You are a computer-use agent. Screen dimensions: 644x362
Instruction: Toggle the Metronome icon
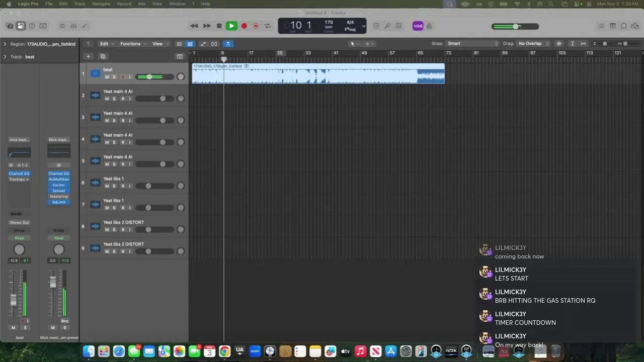point(429,26)
